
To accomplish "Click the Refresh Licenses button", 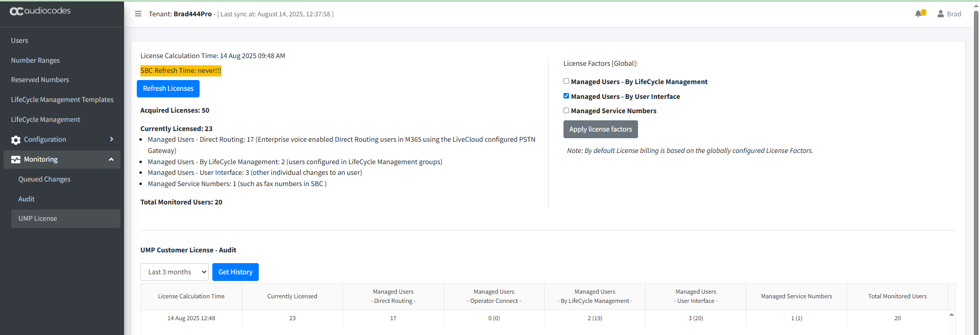I will [x=168, y=89].
